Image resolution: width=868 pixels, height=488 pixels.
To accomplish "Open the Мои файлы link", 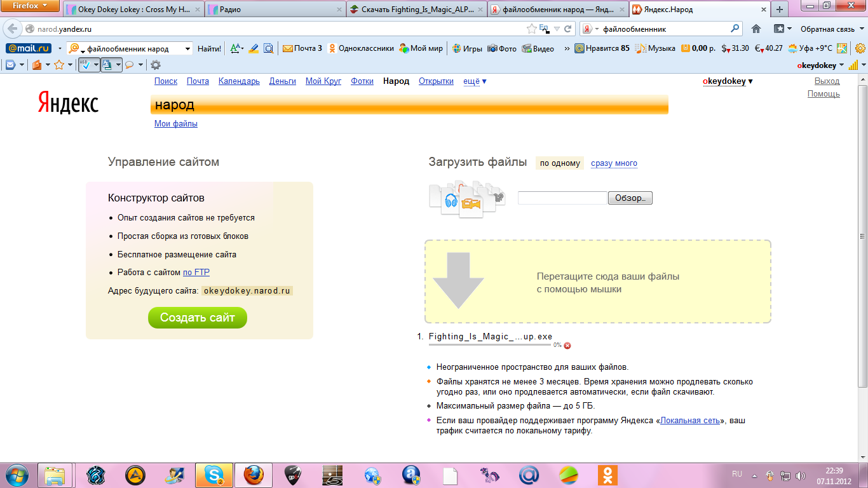I will tap(176, 124).
